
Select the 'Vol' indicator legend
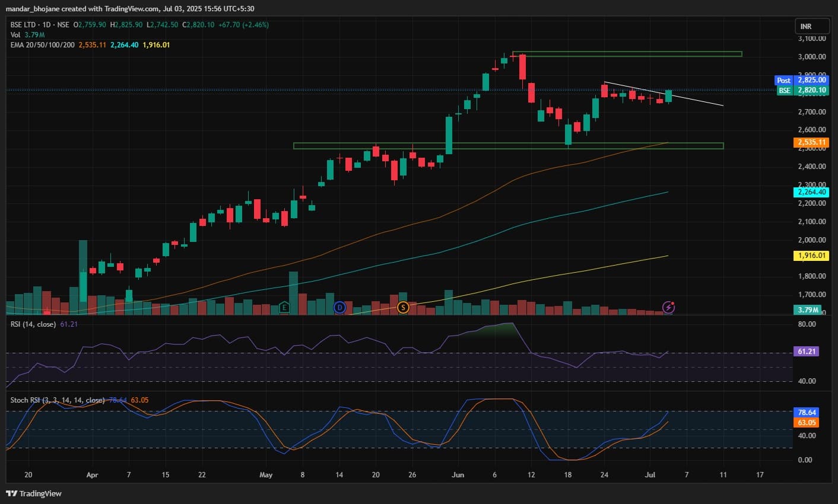click(15, 35)
